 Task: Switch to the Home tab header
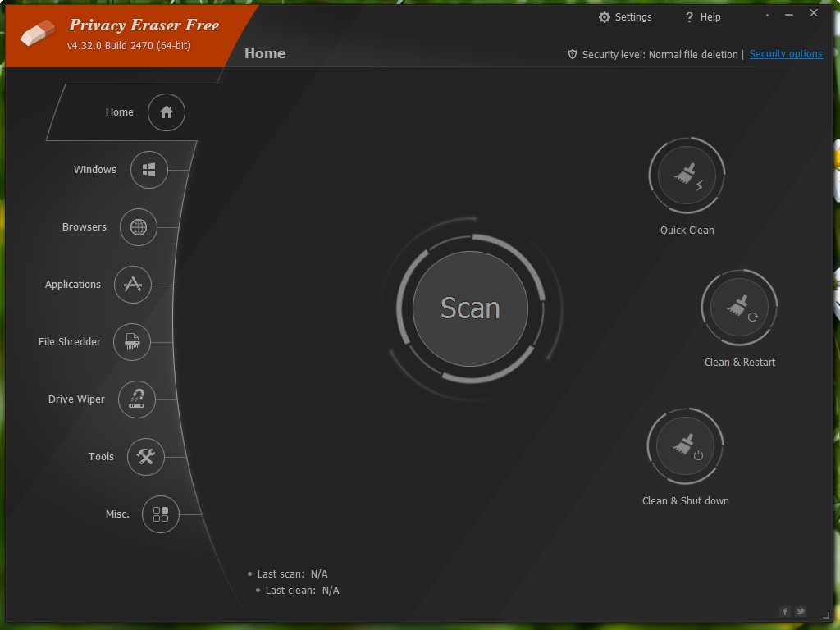[265, 53]
